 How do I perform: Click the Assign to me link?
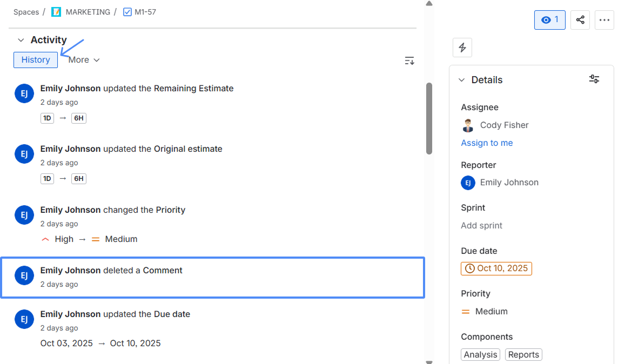[487, 143]
